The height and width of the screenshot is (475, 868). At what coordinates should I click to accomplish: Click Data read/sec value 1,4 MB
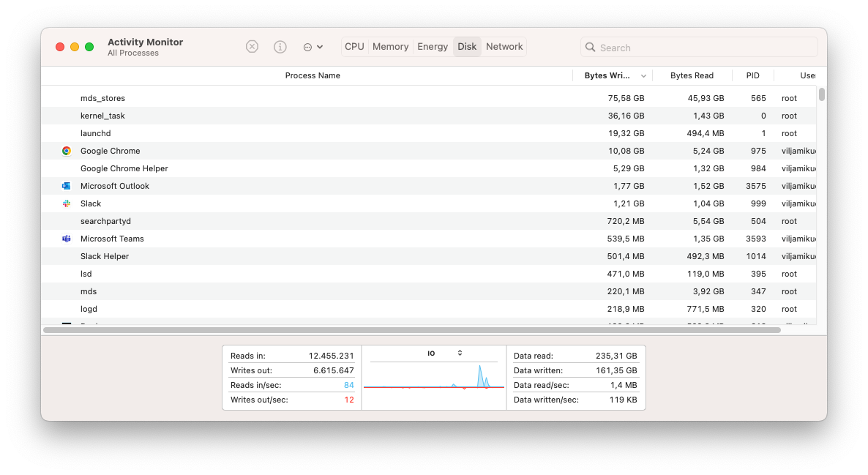(624, 385)
